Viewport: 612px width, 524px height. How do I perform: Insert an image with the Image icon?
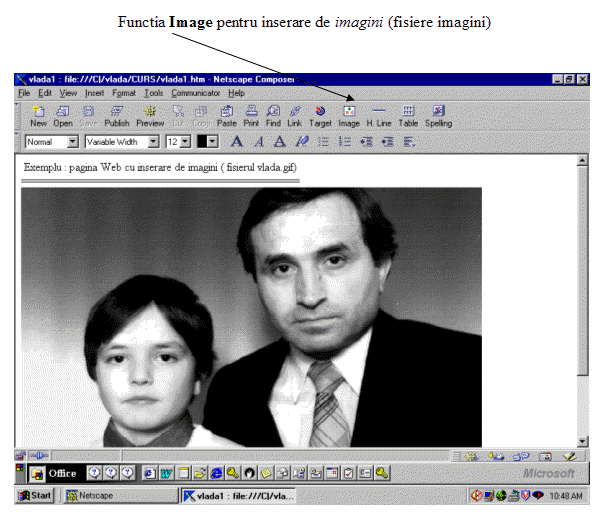click(x=349, y=115)
